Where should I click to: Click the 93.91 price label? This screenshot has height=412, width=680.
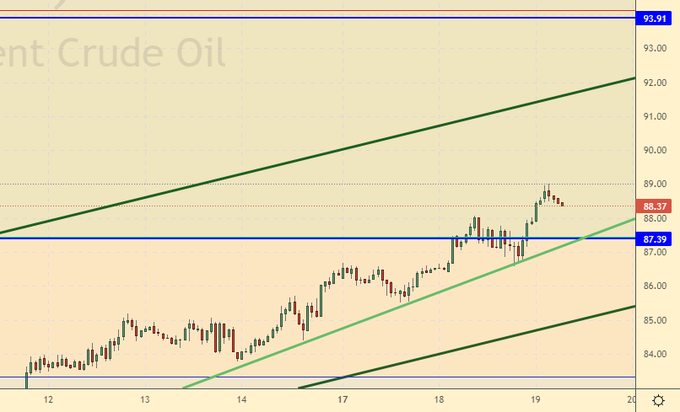point(655,18)
